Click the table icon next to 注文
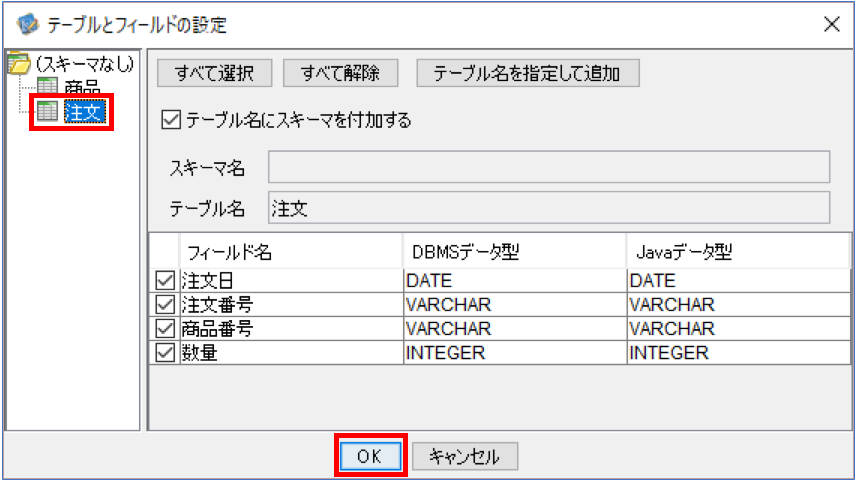Viewport: 856px width, 481px height. [47, 111]
